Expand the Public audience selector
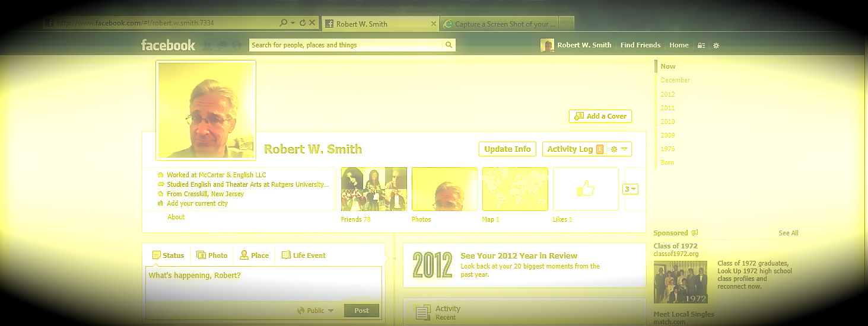Image resolution: width=868 pixels, height=326 pixels. click(316, 311)
